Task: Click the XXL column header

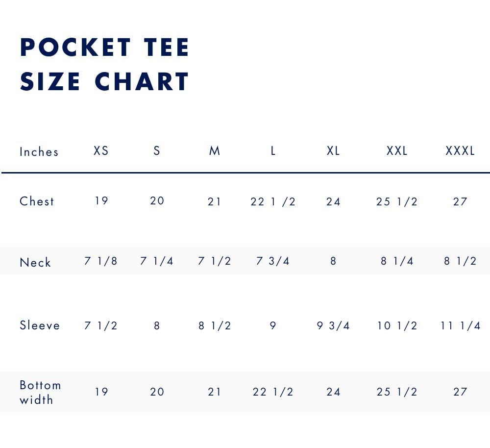Action: pos(397,151)
